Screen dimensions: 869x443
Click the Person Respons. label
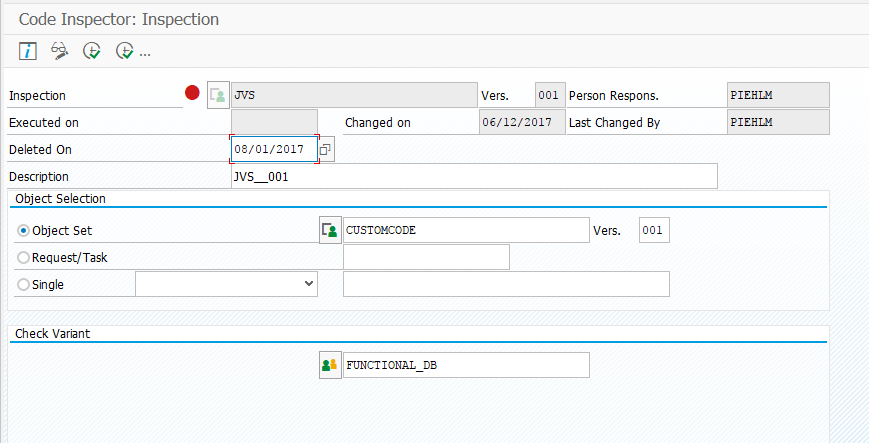pos(614,95)
